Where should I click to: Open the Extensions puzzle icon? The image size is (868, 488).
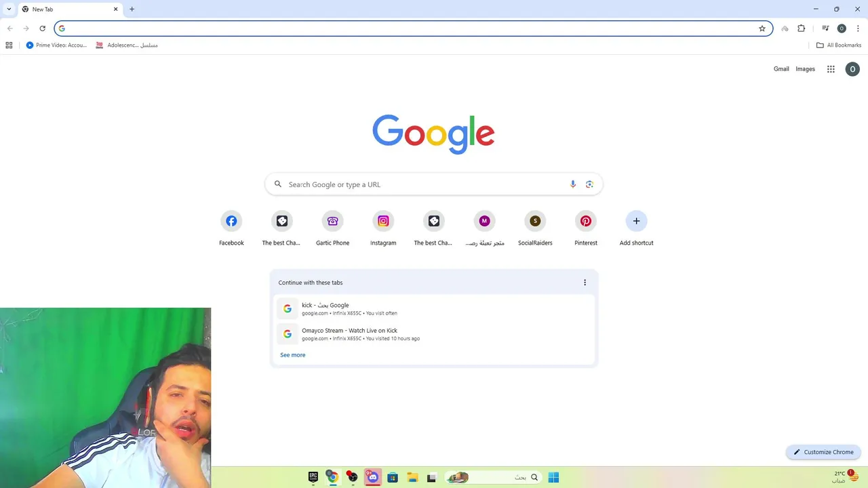[801, 28]
